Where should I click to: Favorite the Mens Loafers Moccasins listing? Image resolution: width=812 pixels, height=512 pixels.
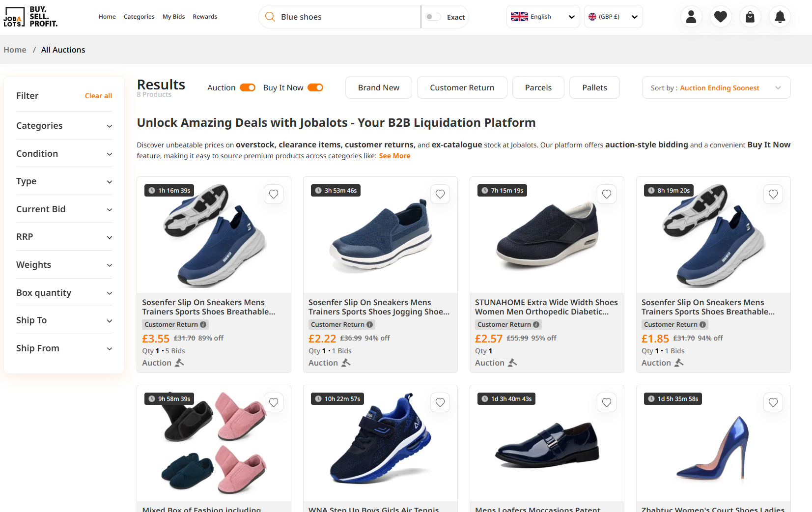pyautogui.click(x=607, y=402)
